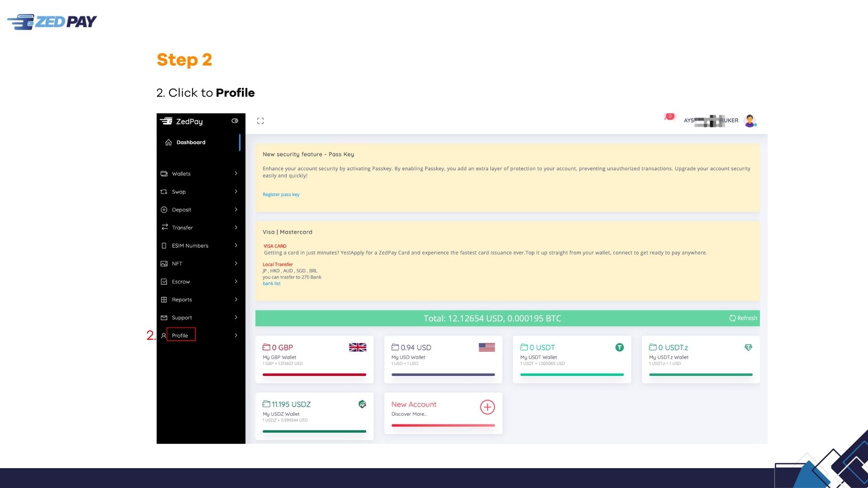Open the bank list link
868x488 pixels.
pyautogui.click(x=272, y=284)
